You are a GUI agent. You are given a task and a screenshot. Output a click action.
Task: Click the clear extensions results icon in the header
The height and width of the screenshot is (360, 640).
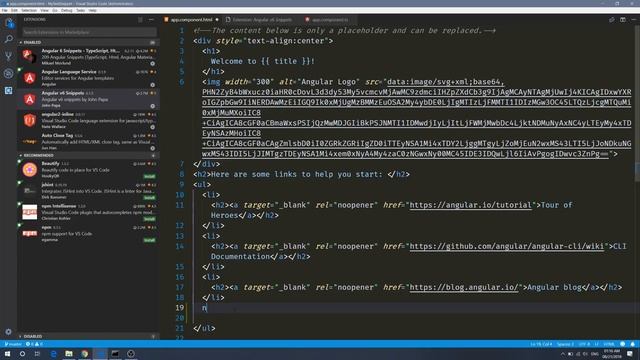[x=140, y=20]
